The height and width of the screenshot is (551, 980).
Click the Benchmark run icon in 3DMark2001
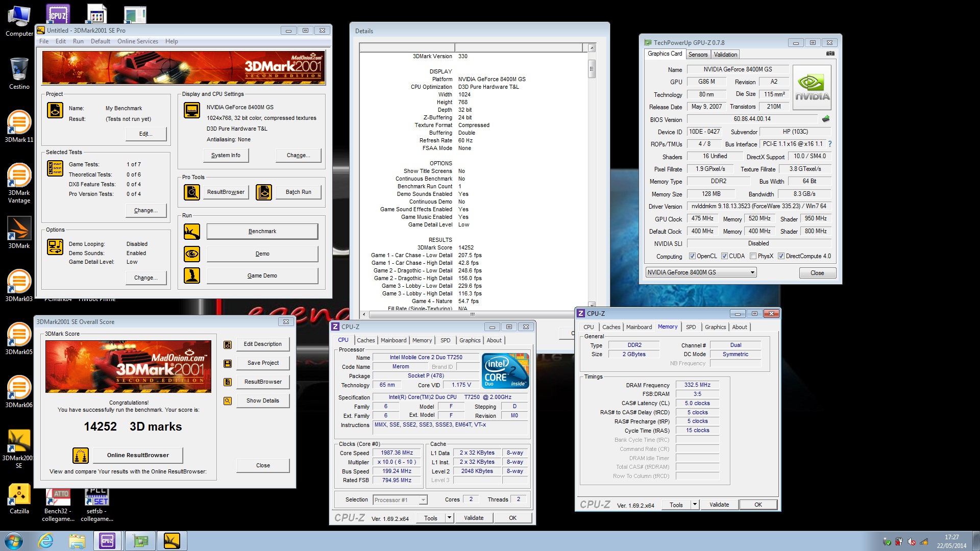pos(192,232)
